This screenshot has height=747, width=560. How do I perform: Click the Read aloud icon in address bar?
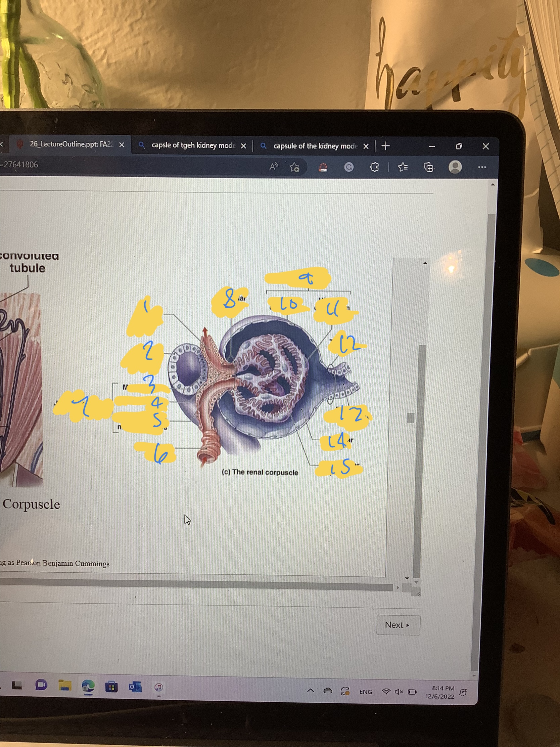click(x=273, y=166)
